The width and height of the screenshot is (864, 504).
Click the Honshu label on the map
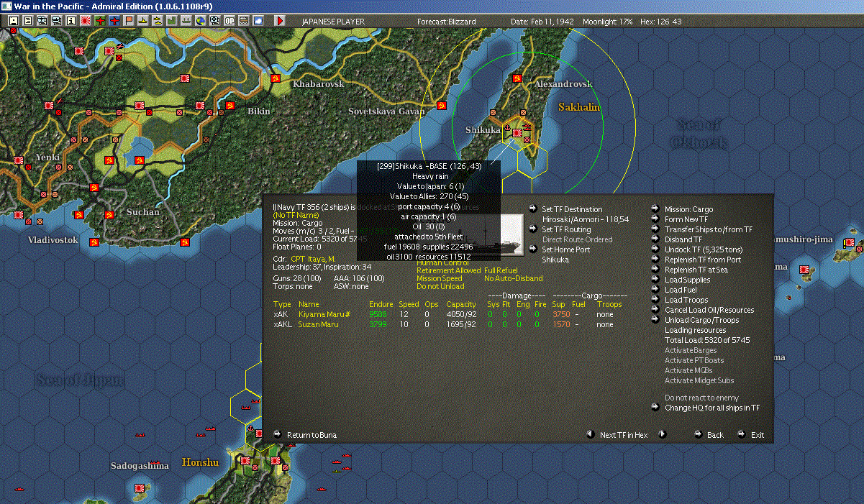pyautogui.click(x=200, y=462)
